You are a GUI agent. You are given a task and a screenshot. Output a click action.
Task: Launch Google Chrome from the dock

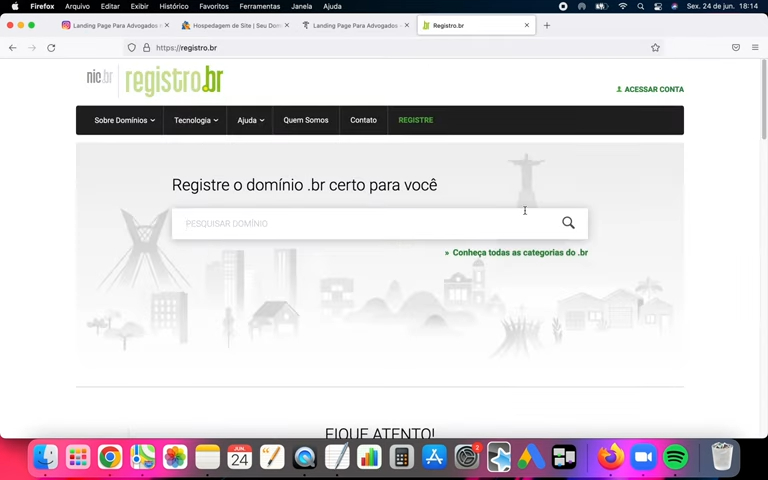click(110, 457)
